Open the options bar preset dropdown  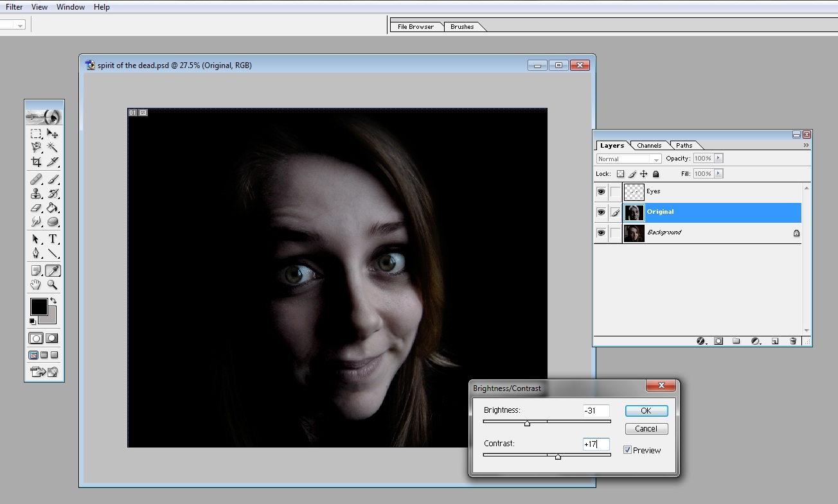[21, 26]
